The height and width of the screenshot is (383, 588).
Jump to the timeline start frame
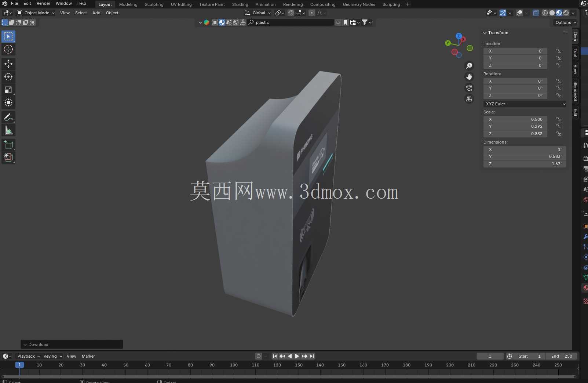click(x=275, y=356)
